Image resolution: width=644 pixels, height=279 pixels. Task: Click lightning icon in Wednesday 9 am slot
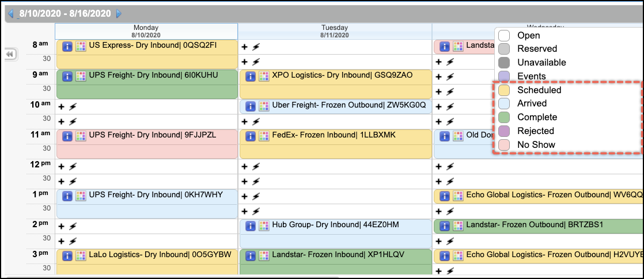(450, 77)
